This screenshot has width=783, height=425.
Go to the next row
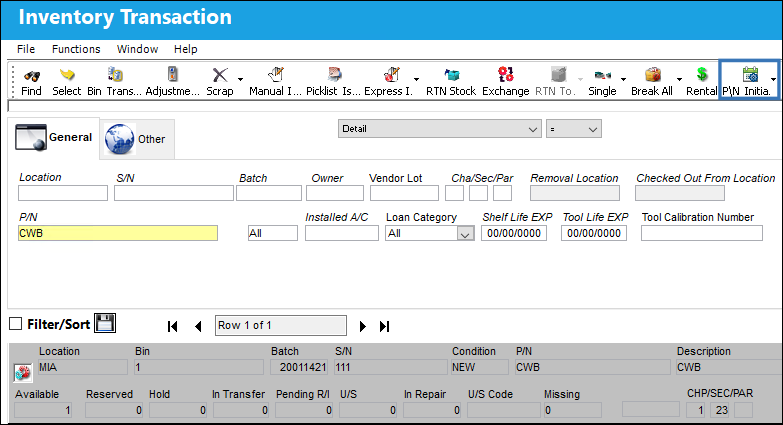pyautogui.click(x=363, y=327)
